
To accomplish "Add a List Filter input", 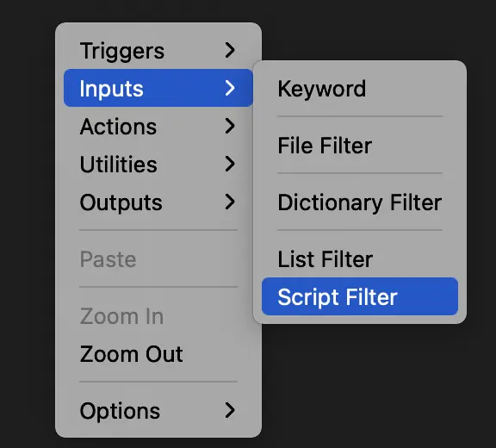I will (x=360, y=258).
